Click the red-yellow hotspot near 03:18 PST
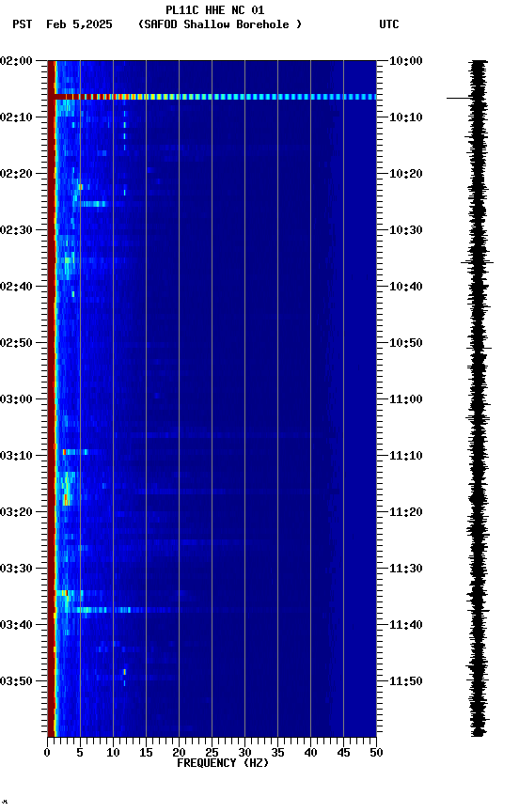 point(66,500)
